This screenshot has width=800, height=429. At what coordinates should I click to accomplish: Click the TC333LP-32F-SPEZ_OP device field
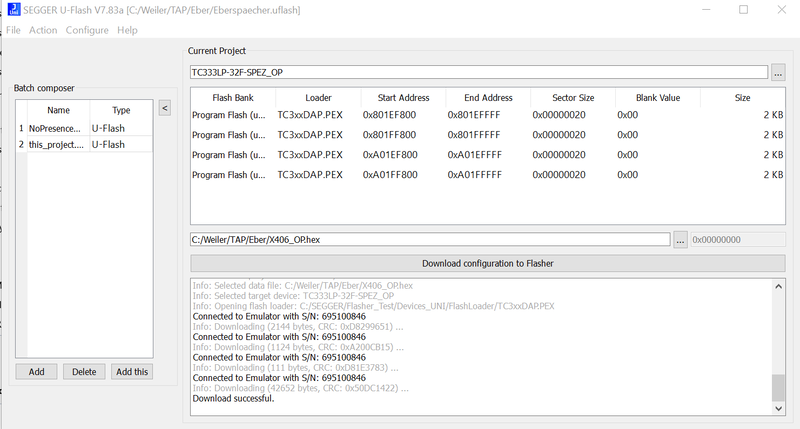(478, 72)
